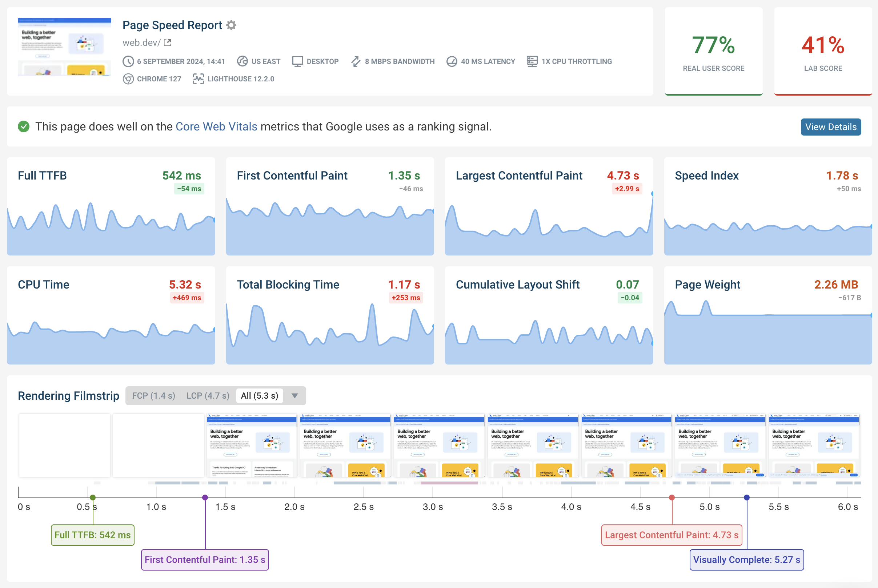This screenshot has width=878, height=588.
Task: Open the first blank filmstrip frame
Action: tap(64, 446)
